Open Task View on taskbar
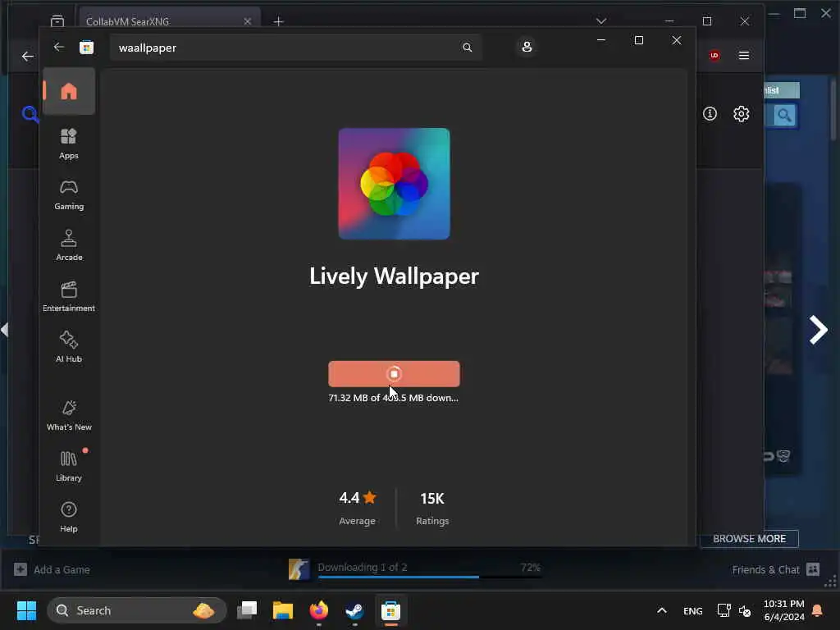 click(x=247, y=610)
